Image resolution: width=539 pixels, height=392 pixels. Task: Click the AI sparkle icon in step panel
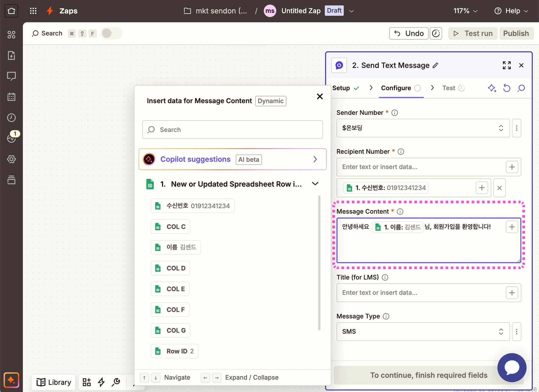(492, 88)
